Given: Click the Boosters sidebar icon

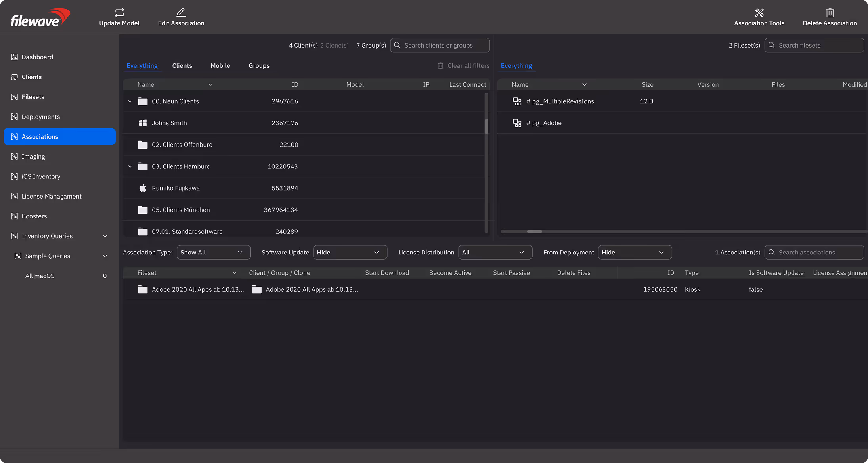Looking at the screenshot, I should click(34, 216).
